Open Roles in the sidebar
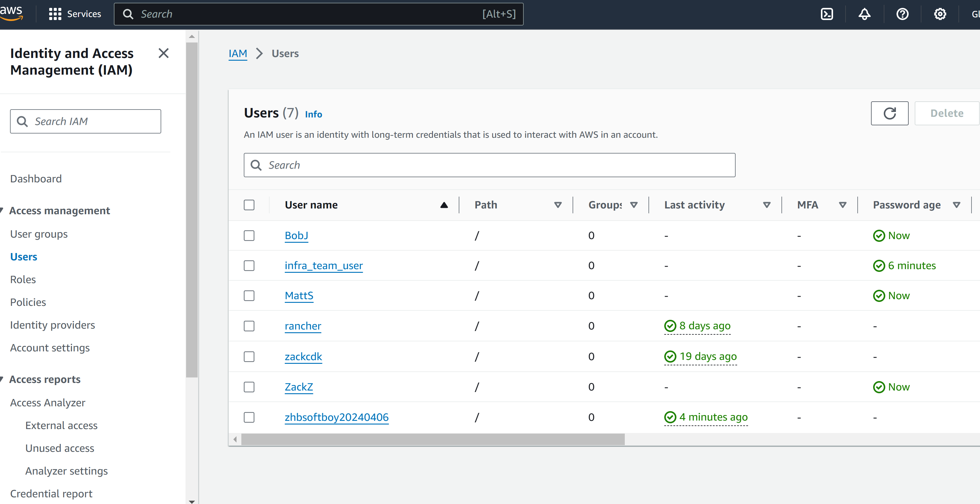The width and height of the screenshot is (980, 504). click(x=23, y=279)
